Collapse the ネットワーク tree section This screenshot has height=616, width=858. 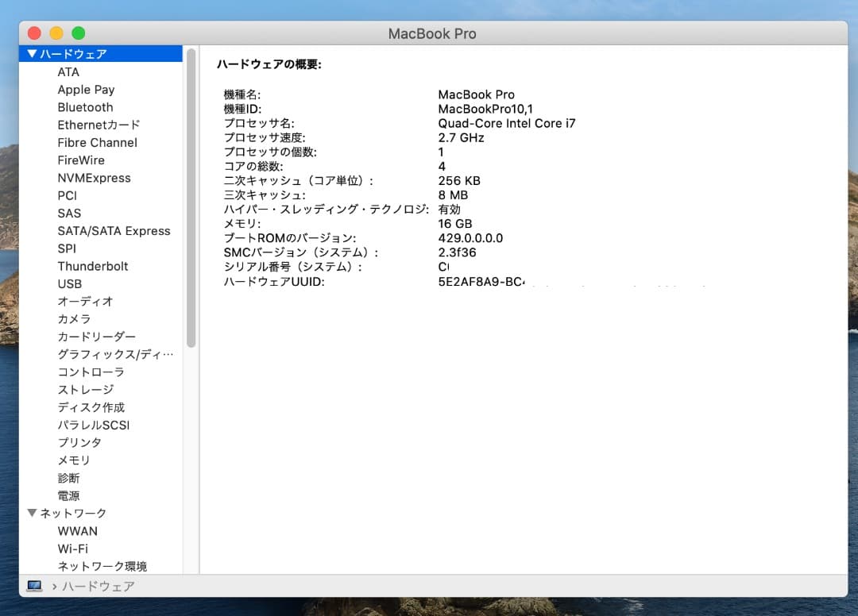[32, 513]
